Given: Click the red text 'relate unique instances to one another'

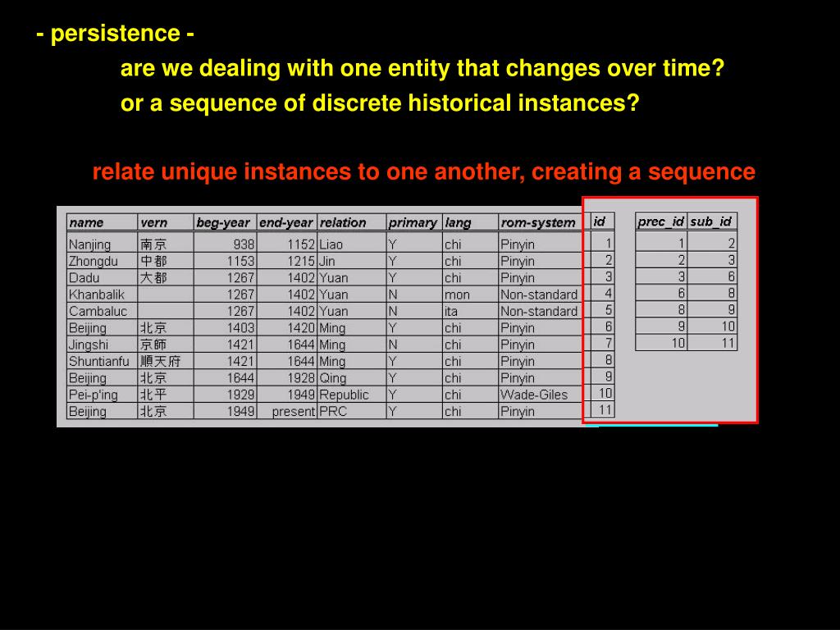Looking at the screenshot, I should [308, 171].
